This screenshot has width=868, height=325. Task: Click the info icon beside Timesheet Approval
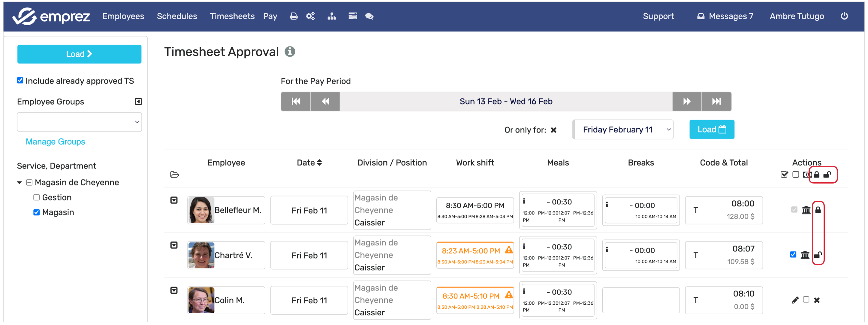pos(290,52)
